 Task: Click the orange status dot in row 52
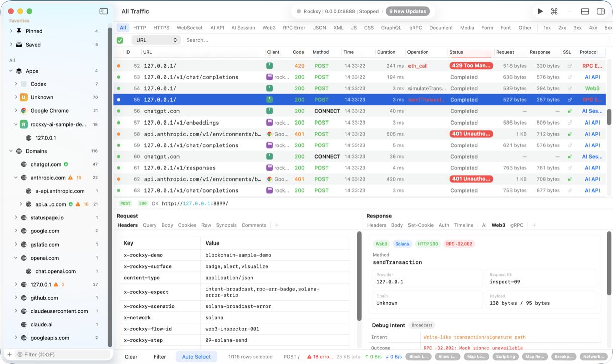[119, 66]
